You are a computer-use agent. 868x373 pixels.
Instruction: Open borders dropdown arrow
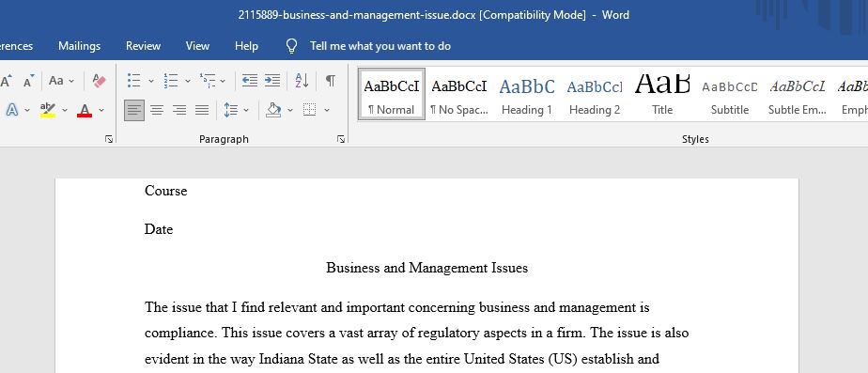[327, 110]
